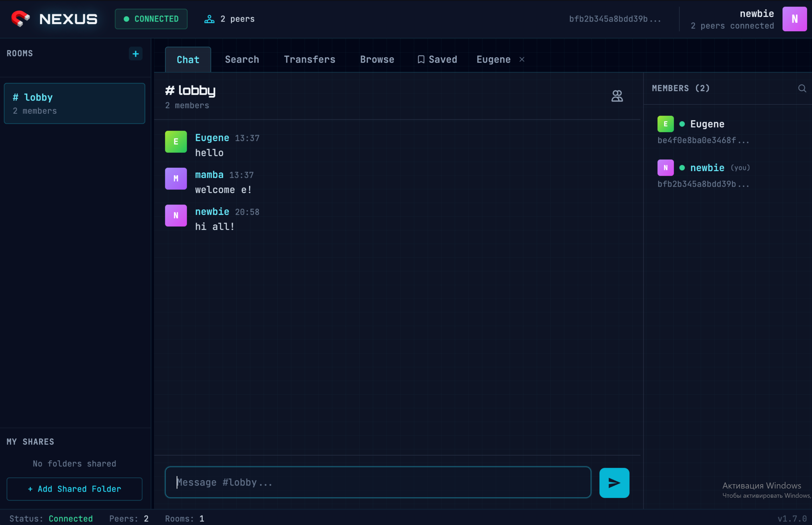Click version v1.7.0 in status bar
812x525 pixels.
coord(792,518)
